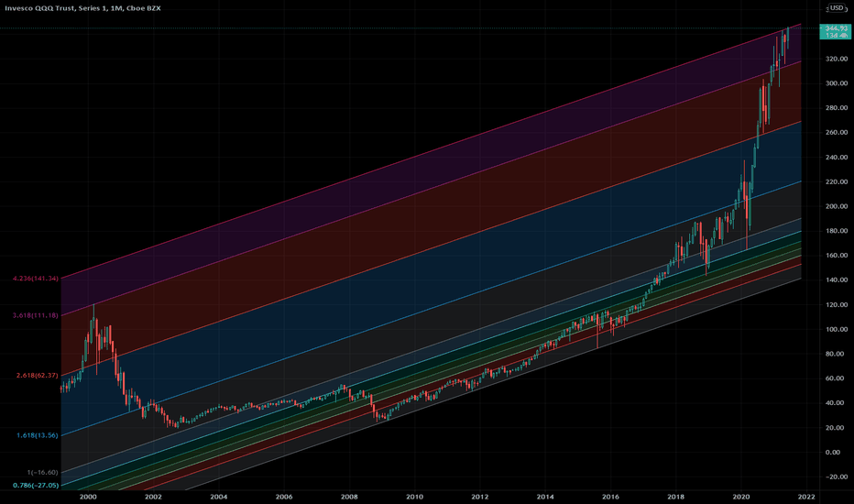Viewport: 854px width, 504px height.
Task: Select the 2012 year label on time axis
Action: coord(480,497)
